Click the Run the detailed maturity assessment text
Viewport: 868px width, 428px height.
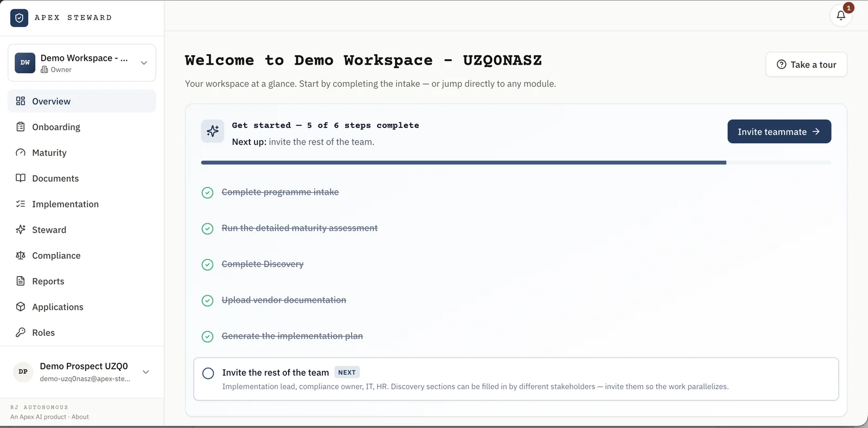click(299, 228)
